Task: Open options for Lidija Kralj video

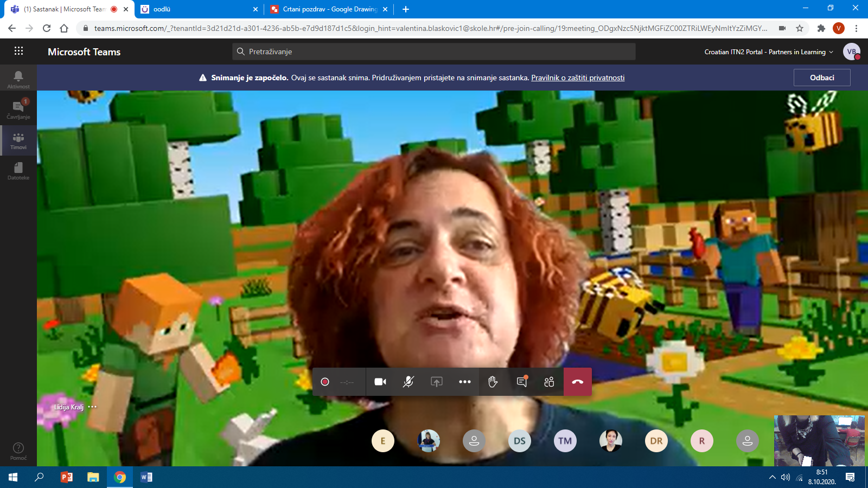Action: [x=93, y=407]
